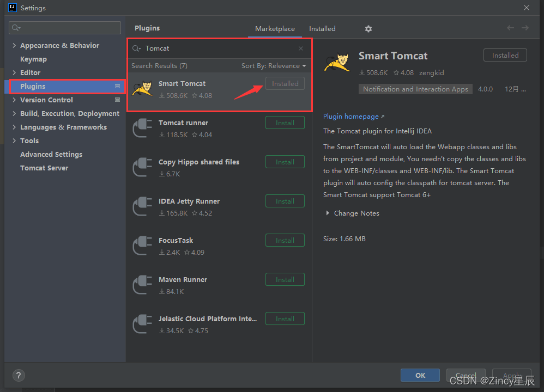The width and height of the screenshot is (544, 392).
Task: Click the Jelastic Cloud Platform plug icon
Action: (143, 324)
